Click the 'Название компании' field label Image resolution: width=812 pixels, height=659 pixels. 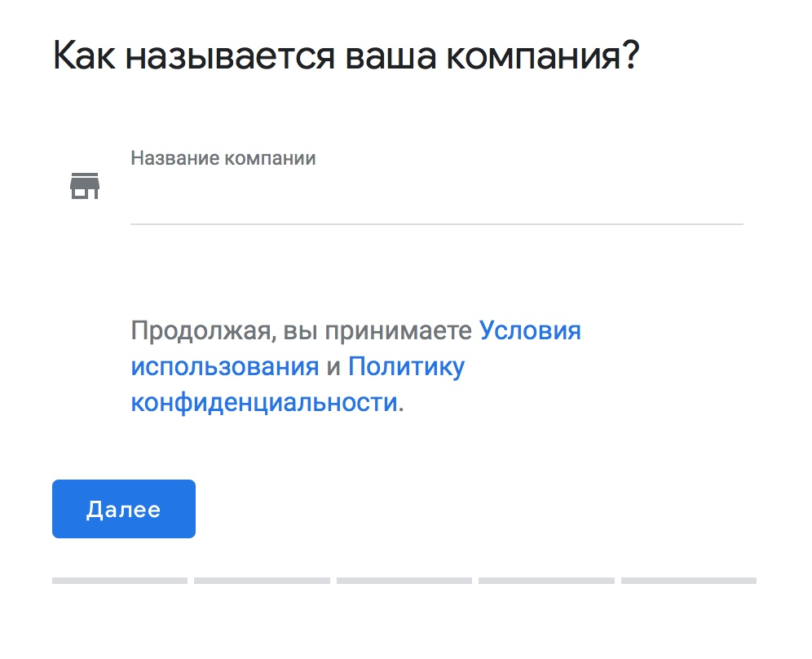coord(223,158)
